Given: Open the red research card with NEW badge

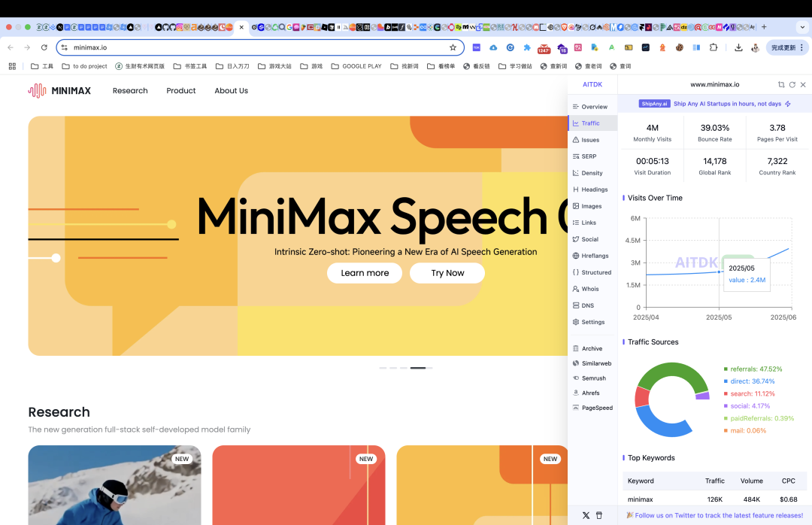Looking at the screenshot, I should 298,485.
